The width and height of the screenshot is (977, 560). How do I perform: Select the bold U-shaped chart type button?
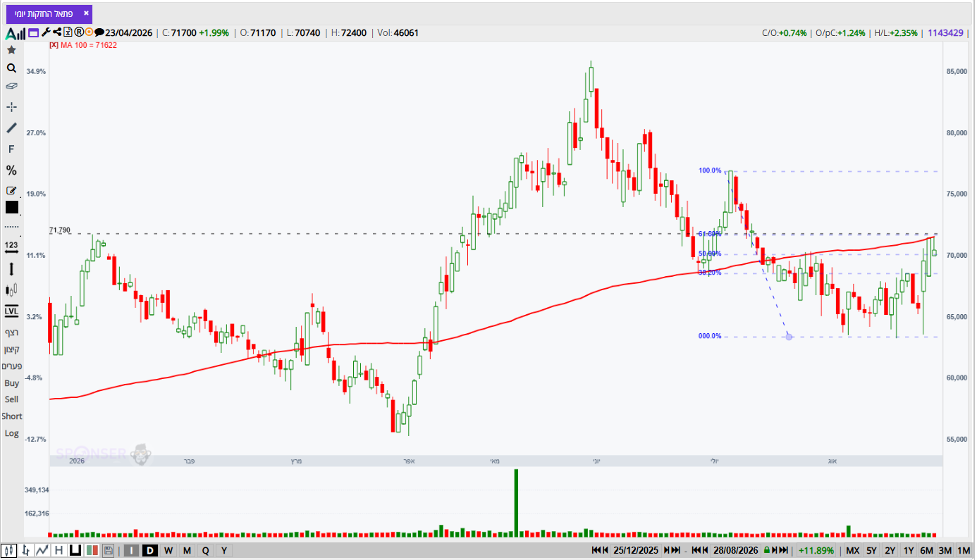pos(75,550)
